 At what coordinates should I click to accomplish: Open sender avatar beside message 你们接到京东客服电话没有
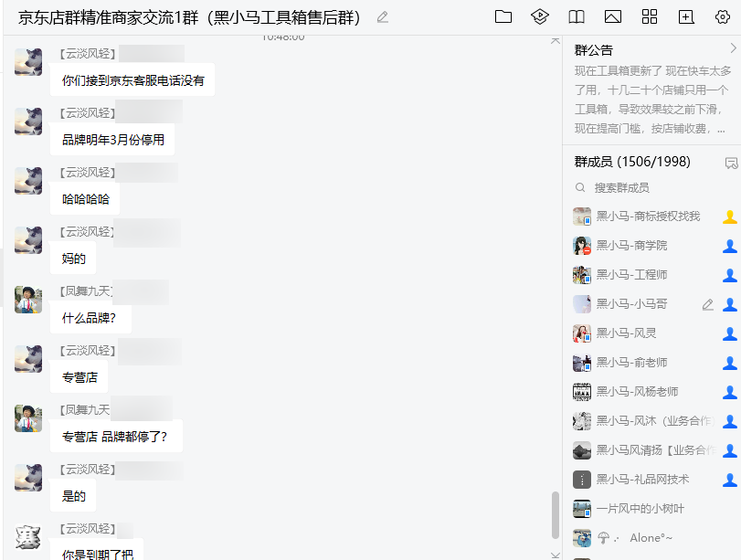(x=28, y=62)
